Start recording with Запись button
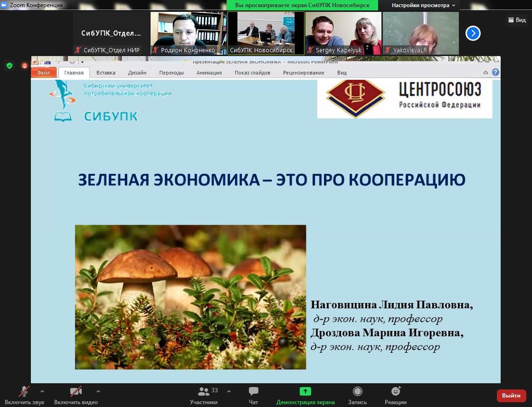Viewport: 532px width, 407px height. point(357,395)
